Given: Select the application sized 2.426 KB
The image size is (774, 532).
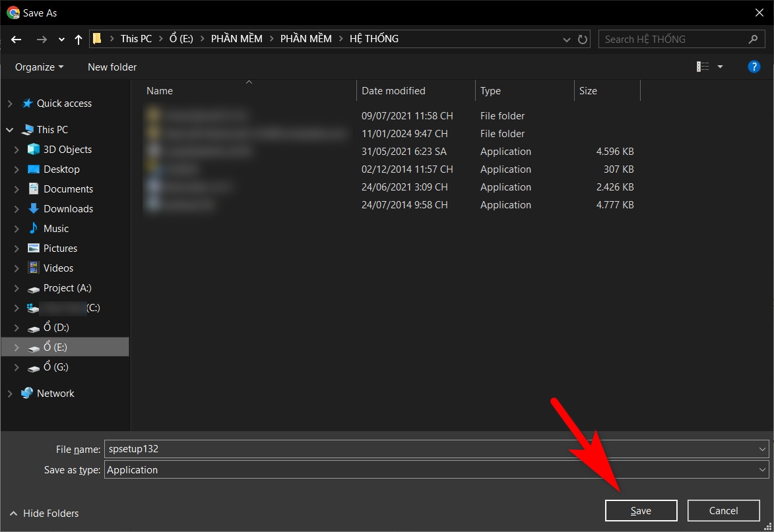Looking at the screenshot, I should coord(390,187).
